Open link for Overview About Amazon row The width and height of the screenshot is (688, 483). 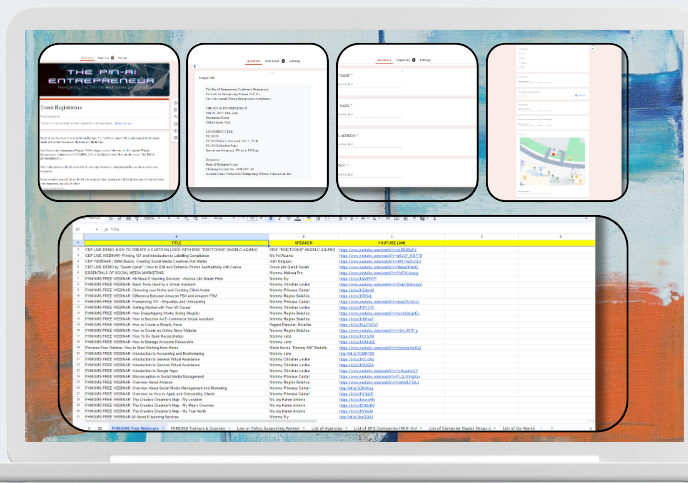tap(379, 382)
